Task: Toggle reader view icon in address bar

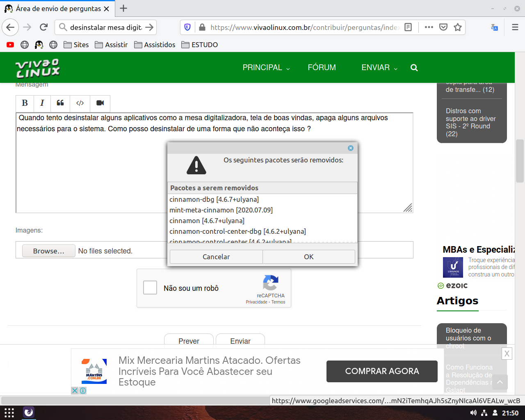Action: coord(408,27)
